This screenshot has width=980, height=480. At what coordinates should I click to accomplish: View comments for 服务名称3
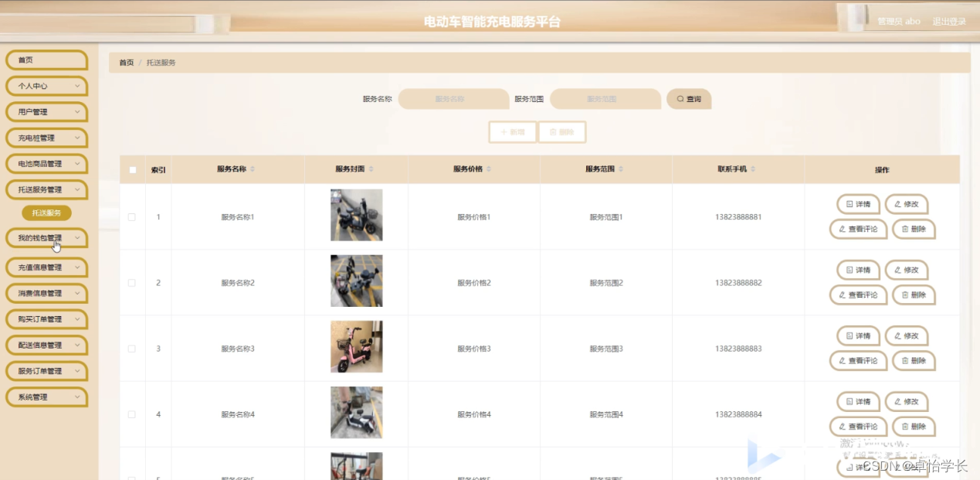coord(858,361)
